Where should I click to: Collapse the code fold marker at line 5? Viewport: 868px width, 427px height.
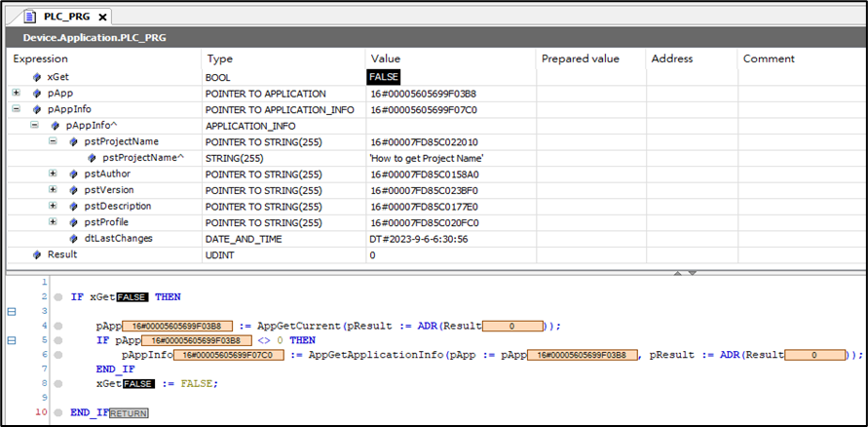12,340
